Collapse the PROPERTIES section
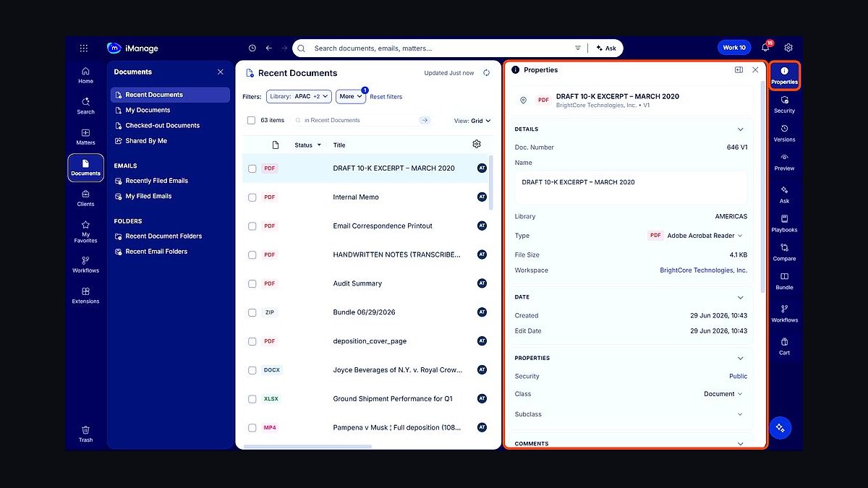The image size is (868, 488). coord(740,359)
